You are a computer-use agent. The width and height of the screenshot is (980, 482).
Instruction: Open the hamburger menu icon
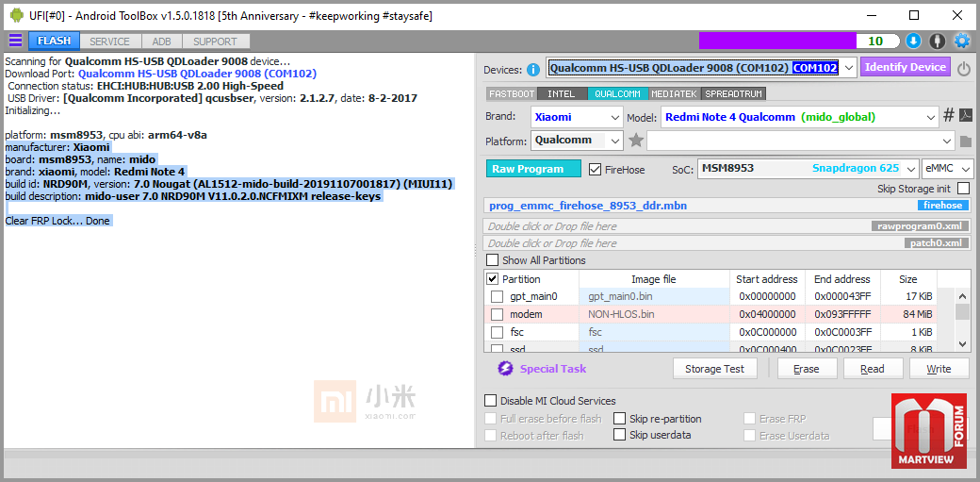16,42
